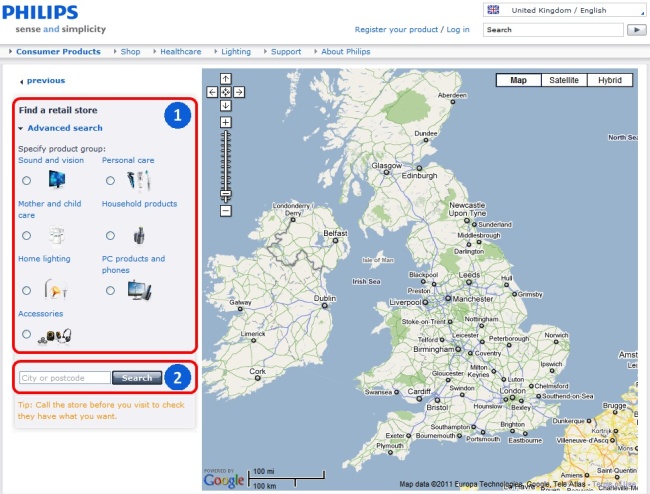Open the United Kingdom / English language dropdown
Screen dimensions: 650x494
point(564,10)
